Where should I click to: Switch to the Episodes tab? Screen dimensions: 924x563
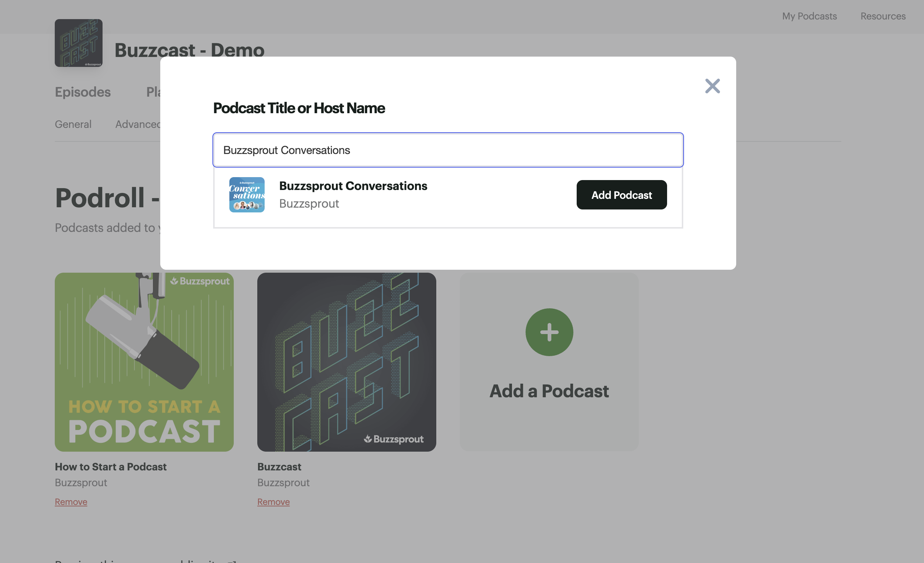82,92
